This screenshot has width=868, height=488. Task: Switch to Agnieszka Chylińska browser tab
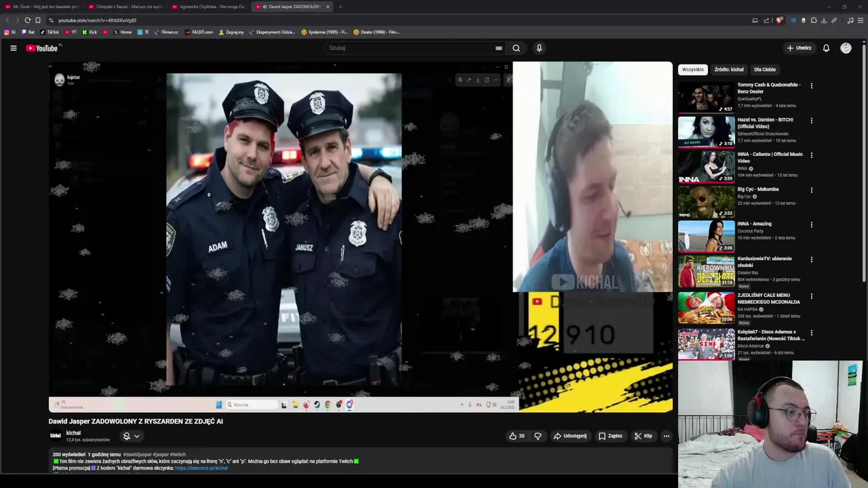209,7
